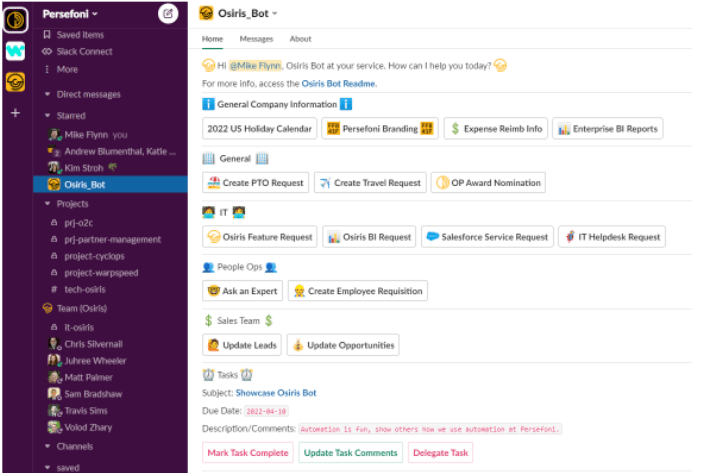The image size is (720, 473).
Task: Switch to the Persefoni workspace icon
Action: click(x=16, y=20)
